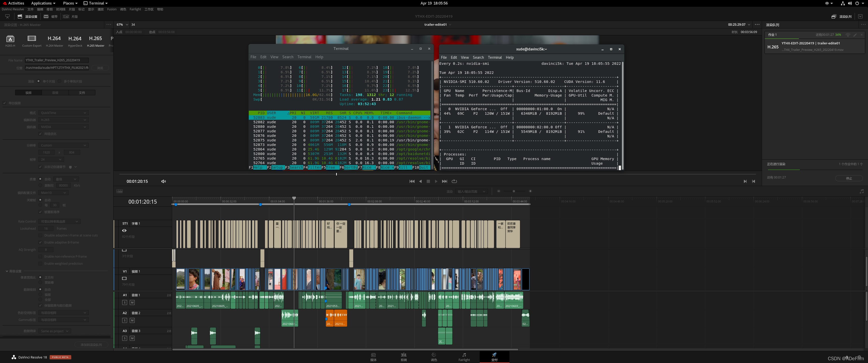Open the Fairlight page
The image size is (868, 363).
(x=464, y=357)
